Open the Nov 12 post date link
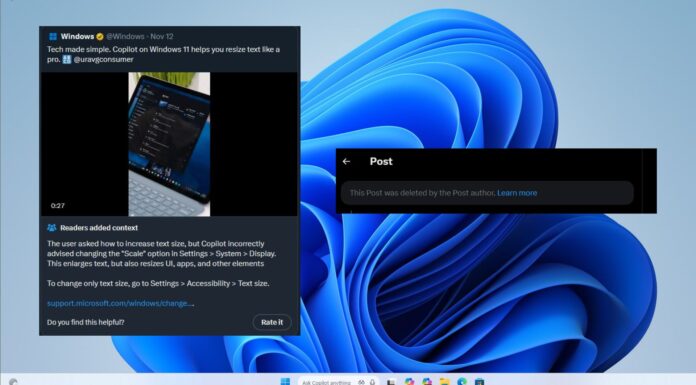The height and width of the screenshot is (385, 696). pyautogui.click(x=162, y=36)
